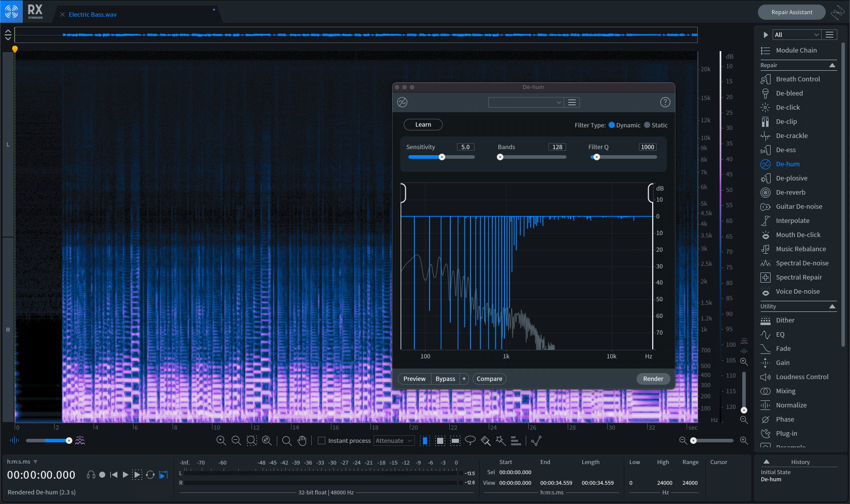Open the Breath Control module
This screenshot has width=850, height=504.
pyautogui.click(x=797, y=79)
